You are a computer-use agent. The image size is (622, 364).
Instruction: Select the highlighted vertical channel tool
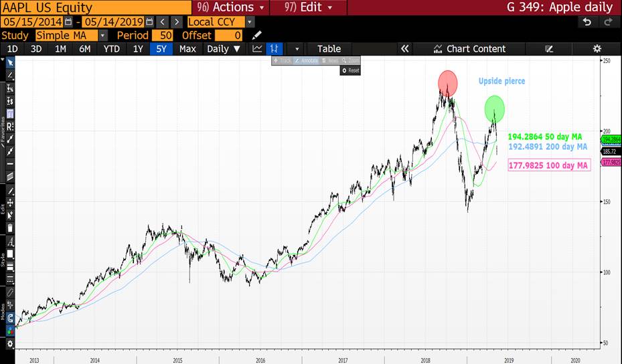click(x=10, y=114)
